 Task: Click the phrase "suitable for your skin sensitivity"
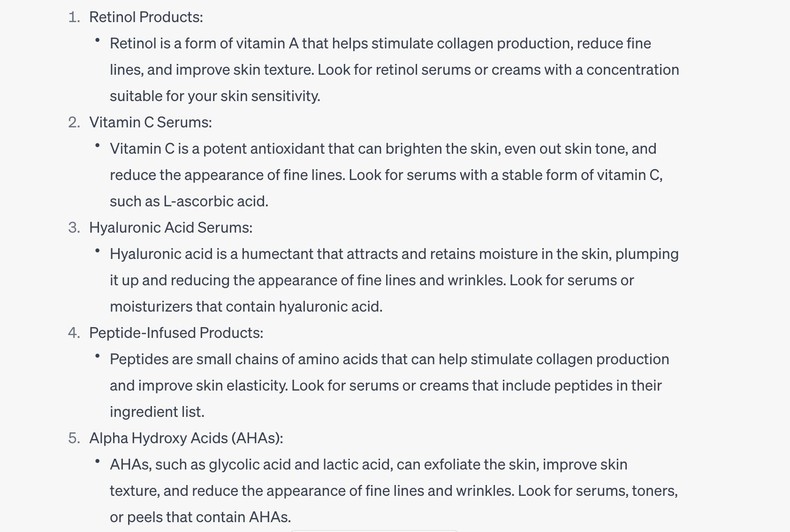[x=214, y=96]
